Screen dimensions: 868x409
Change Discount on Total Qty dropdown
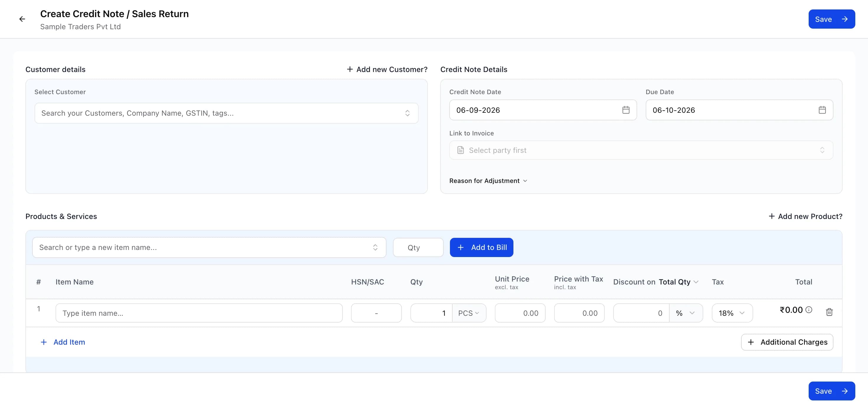678,282
